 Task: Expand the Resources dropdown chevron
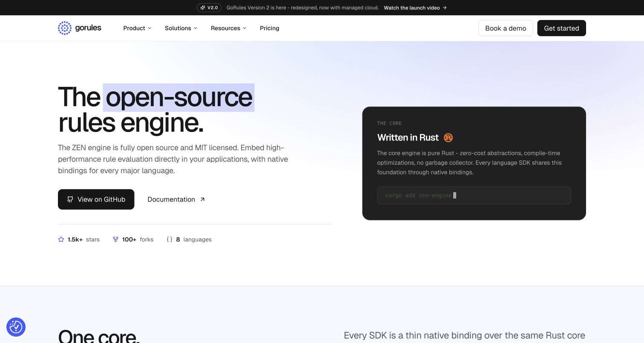coord(244,28)
